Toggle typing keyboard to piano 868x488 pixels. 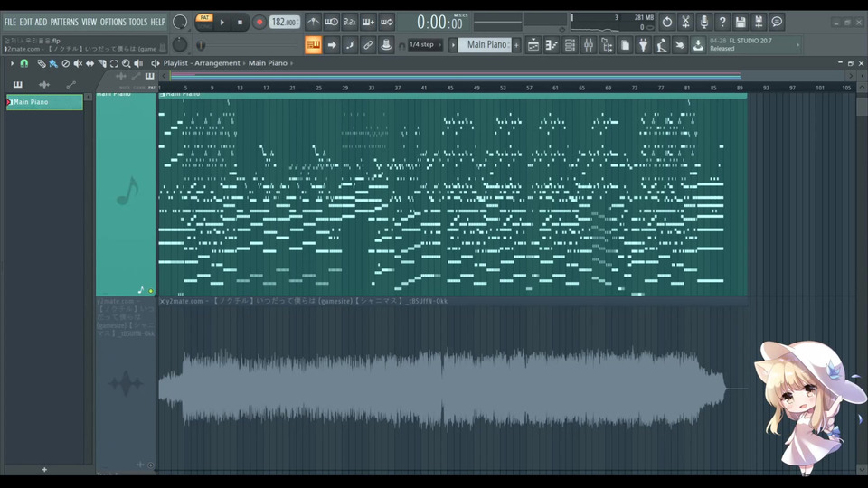[x=314, y=45]
